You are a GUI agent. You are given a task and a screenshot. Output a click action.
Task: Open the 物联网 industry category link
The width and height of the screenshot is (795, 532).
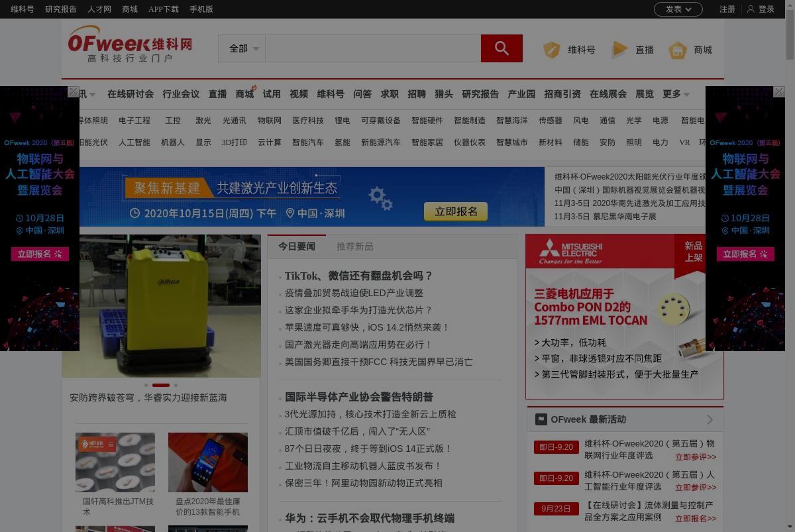(x=270, y=121)
